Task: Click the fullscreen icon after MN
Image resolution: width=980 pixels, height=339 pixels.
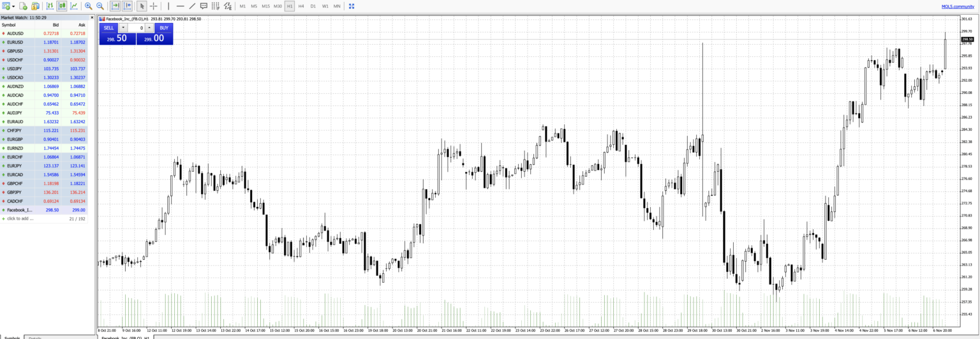Action: pos(352,6)
